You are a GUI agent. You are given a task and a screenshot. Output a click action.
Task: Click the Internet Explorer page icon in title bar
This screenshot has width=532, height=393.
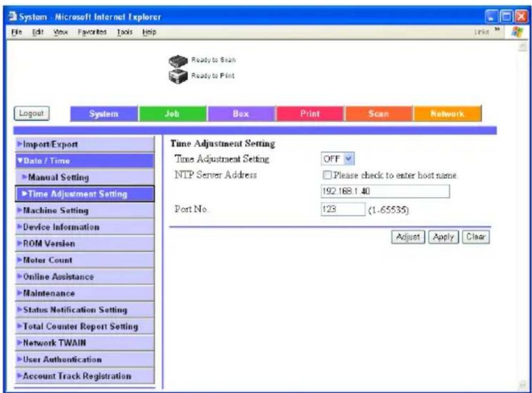[x=13, y=16]
